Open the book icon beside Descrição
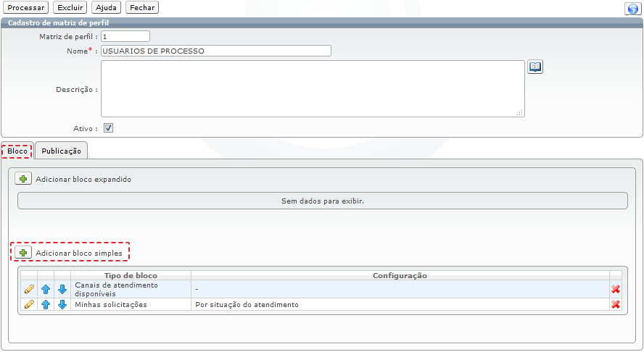644x352 pixels. (535, 67)
